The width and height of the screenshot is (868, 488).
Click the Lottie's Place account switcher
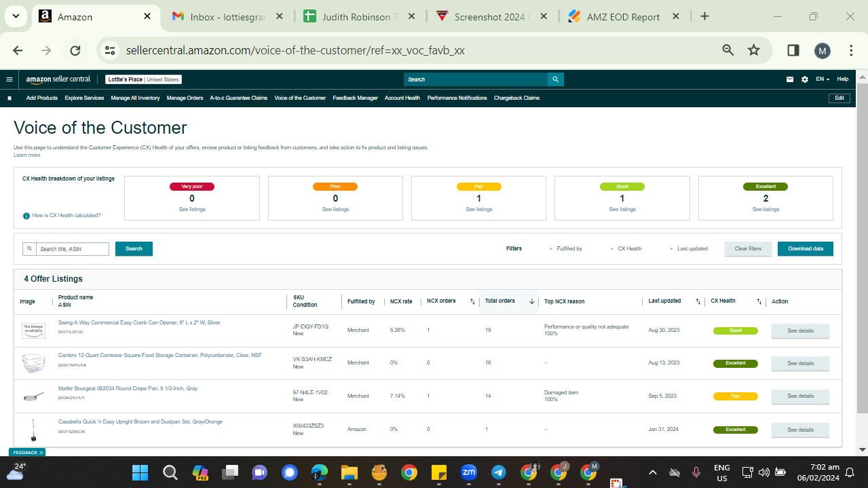click(143, 79)
